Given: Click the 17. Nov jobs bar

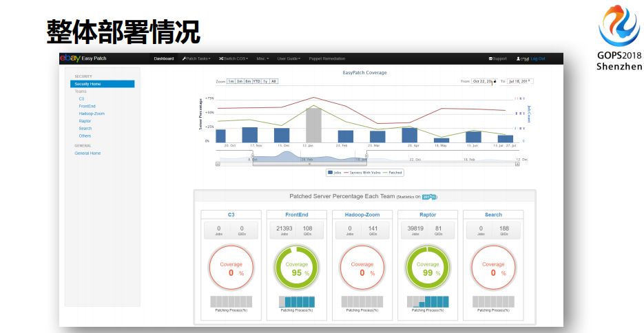Looking at the screenshot, I should coord(250,135).
